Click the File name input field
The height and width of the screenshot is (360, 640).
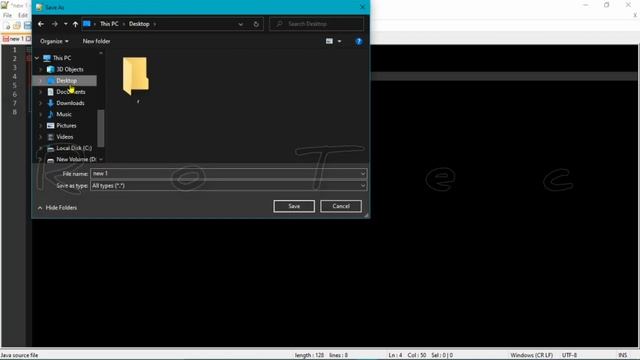coord(224,174)
